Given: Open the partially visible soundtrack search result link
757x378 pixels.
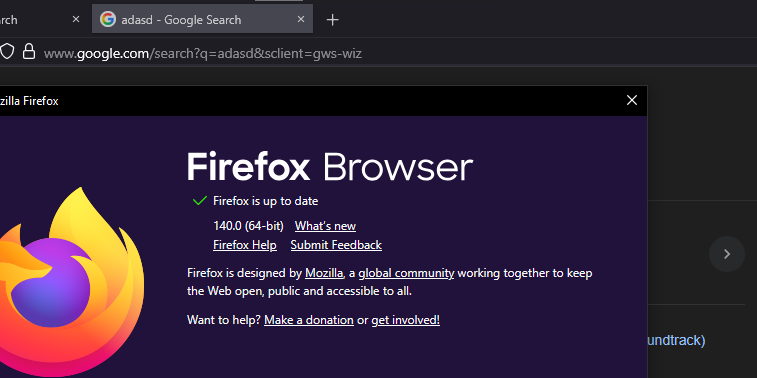Looking at the screenshot, I should click(676, 340).
